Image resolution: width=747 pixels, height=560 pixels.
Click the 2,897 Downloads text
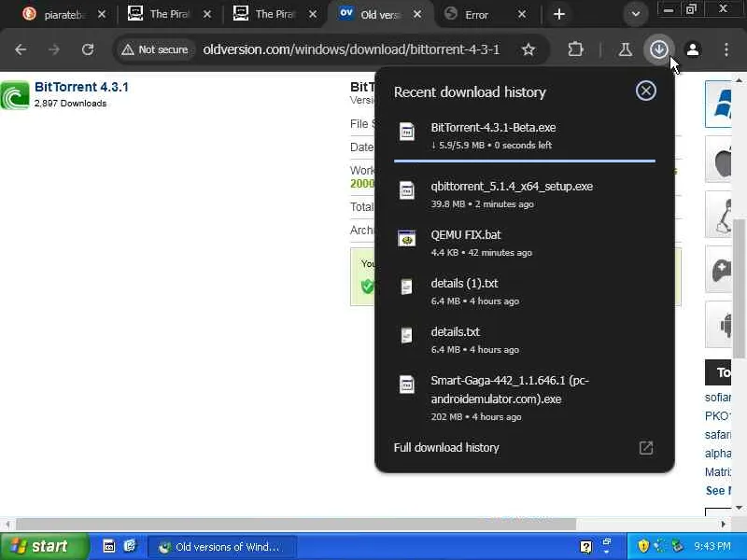[x=71, y=104]
